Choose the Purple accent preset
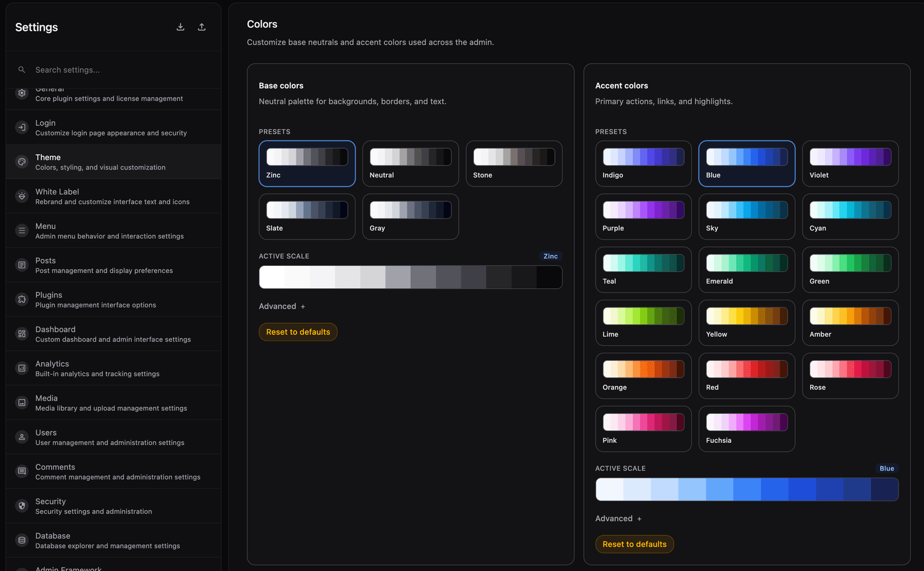 coord(643,217)
